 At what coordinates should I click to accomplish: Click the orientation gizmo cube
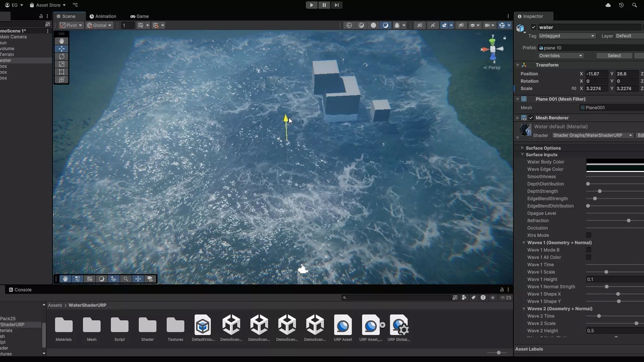coord(493,49)
